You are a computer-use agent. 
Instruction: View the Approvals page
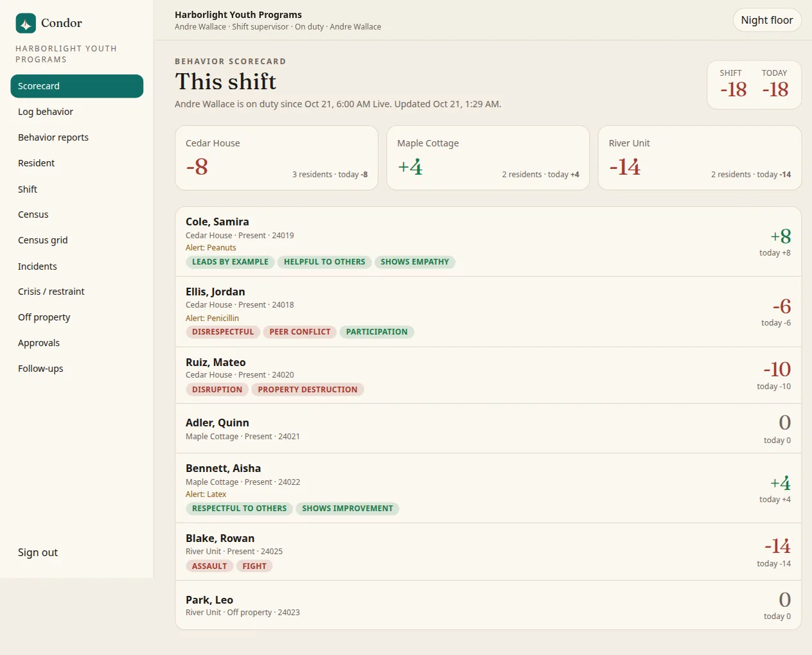click(x=77, y=343)
